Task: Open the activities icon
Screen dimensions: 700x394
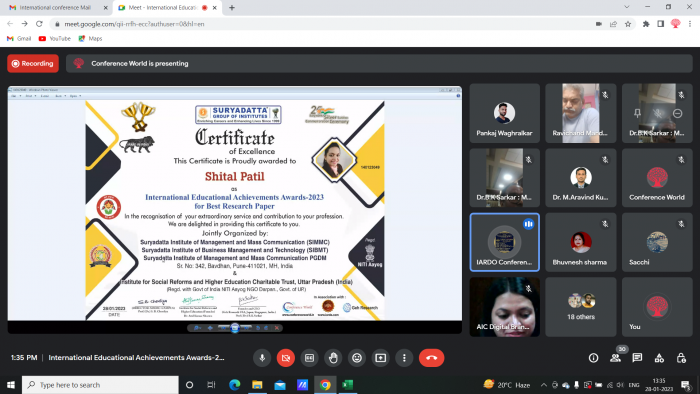Action: [x=659, y=358]
